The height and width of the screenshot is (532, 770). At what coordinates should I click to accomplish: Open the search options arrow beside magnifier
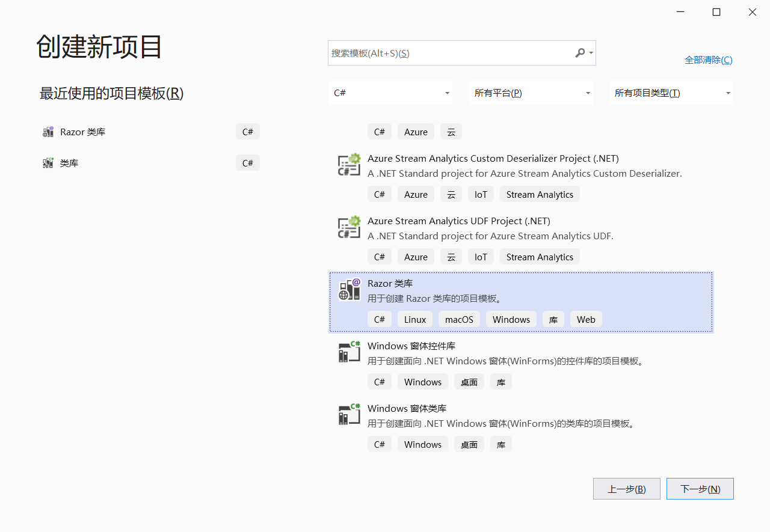click(591, 53)
